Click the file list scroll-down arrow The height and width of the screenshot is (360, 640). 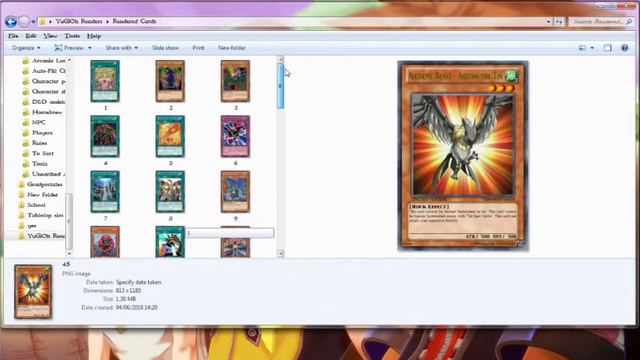click(x=280, y=253)
